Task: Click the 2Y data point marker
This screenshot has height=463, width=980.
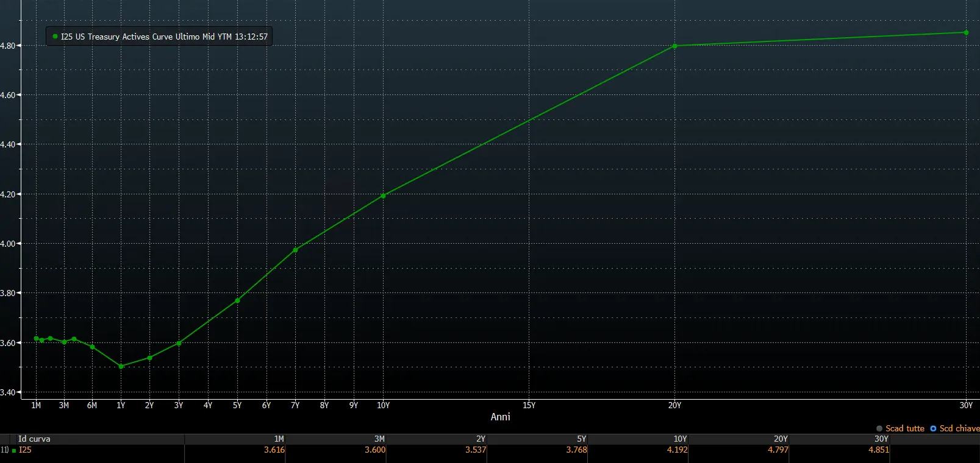Action: [x=149, y=358]
